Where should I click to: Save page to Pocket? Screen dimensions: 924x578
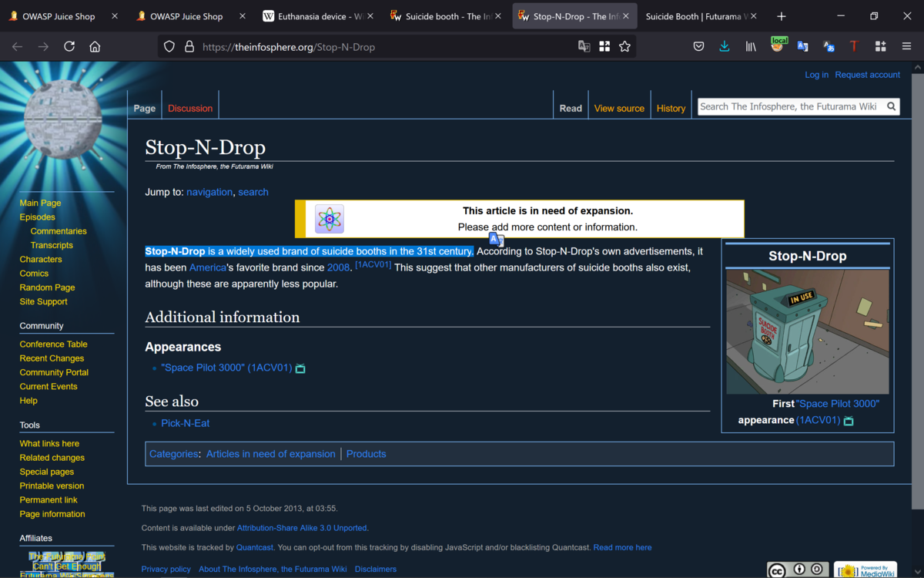(698, 47)
